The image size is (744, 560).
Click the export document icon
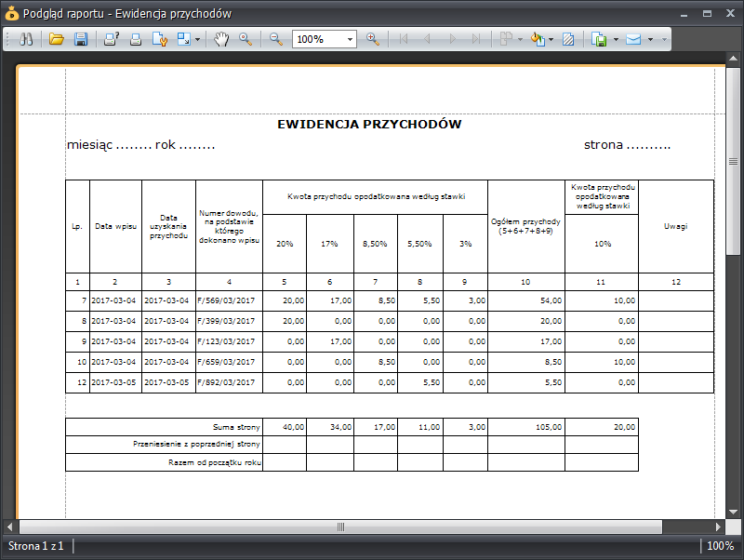[599, 39]
